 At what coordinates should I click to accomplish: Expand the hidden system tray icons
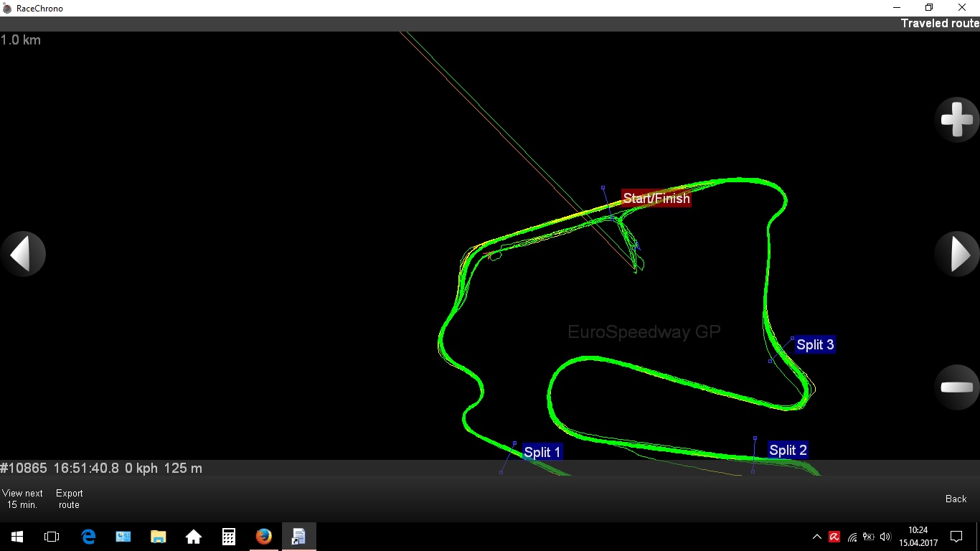[x=816, y=537]
